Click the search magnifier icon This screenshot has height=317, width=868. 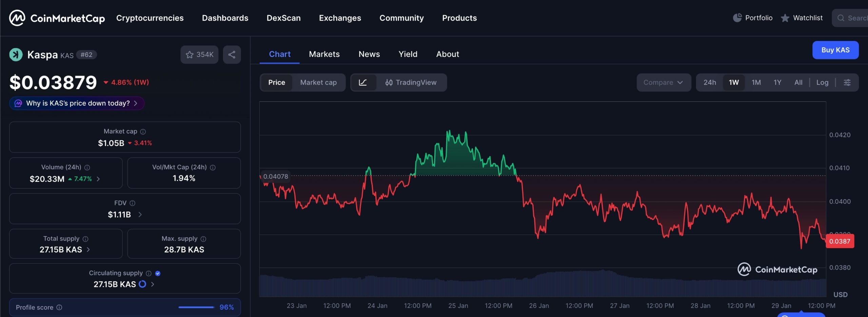(x=841, y=18)
